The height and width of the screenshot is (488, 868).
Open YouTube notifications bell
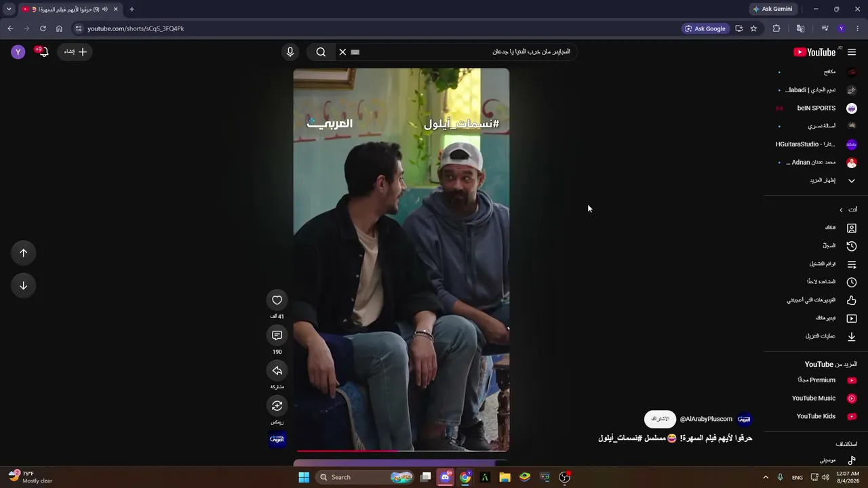point(43,52)
